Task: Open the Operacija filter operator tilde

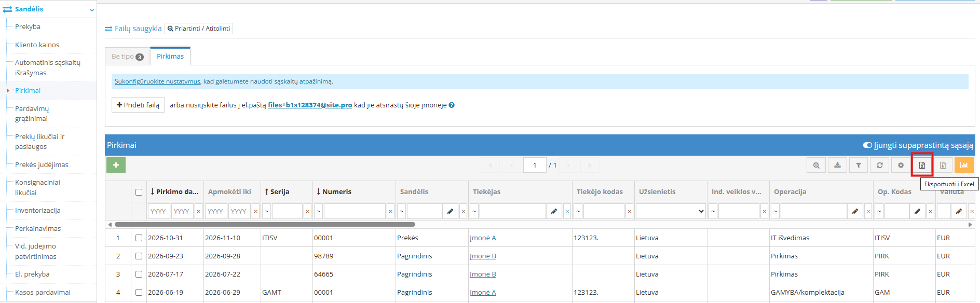Action: (x=775, y=211)
